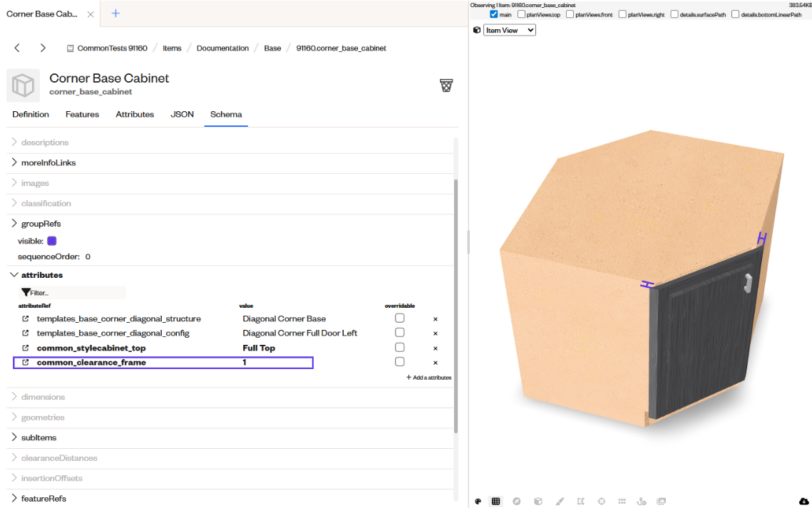Toggle overridable for common_stylecabinet_top
Image resolution: width=812 pixels, height=508 pixels.
point(400,347)
